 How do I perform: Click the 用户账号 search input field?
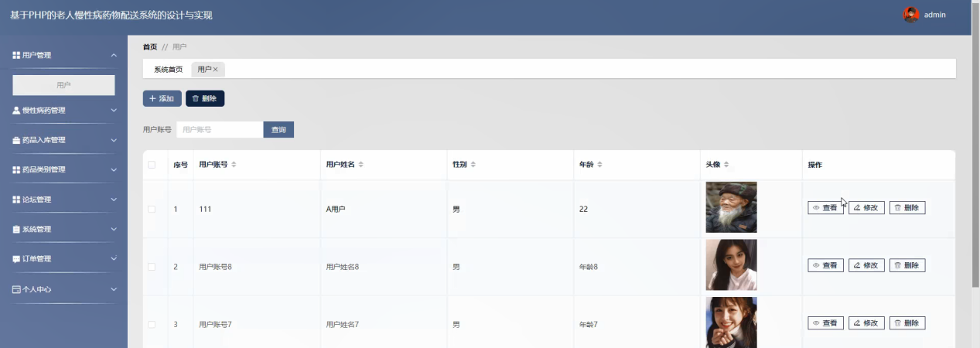(x=220, y=130)
